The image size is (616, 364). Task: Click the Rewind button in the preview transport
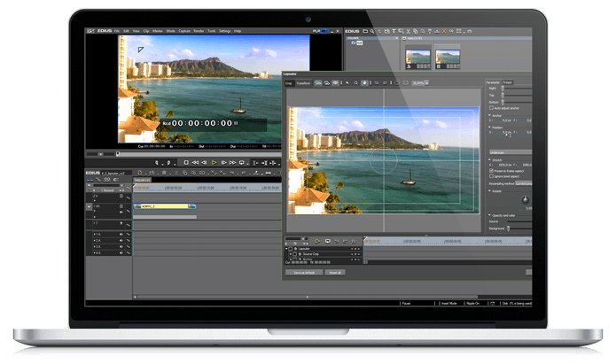coord(195,163)
